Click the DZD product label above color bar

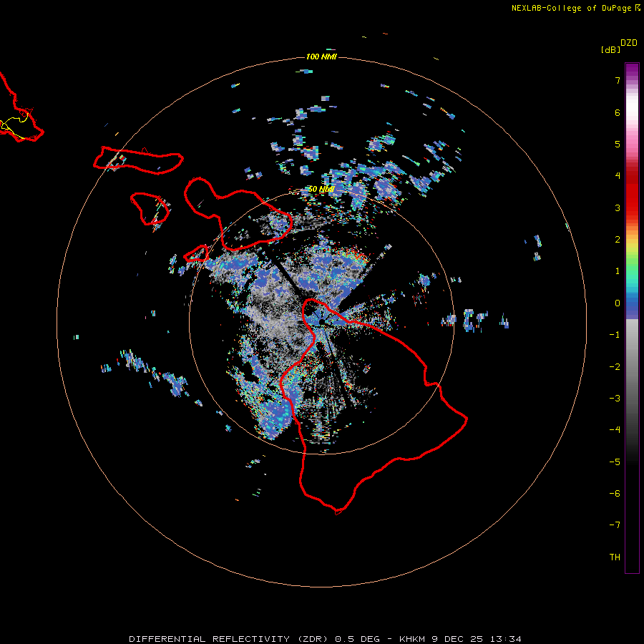[629, 43]
